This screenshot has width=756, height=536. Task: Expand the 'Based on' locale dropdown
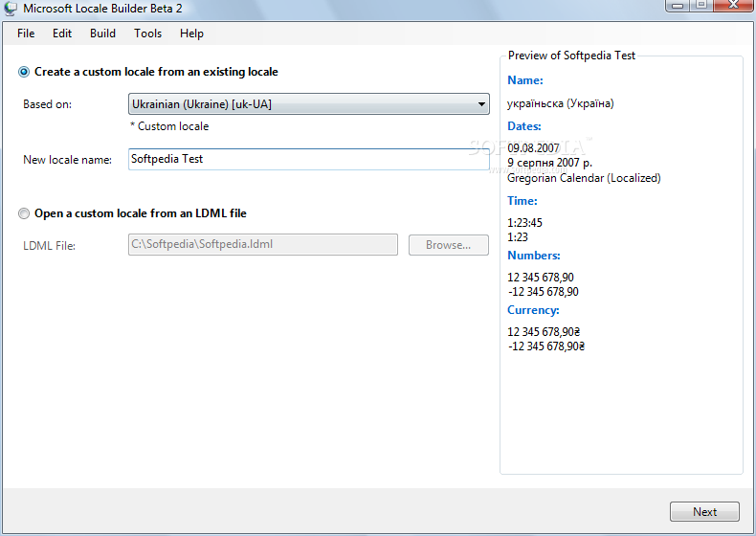tap(308, 103)
